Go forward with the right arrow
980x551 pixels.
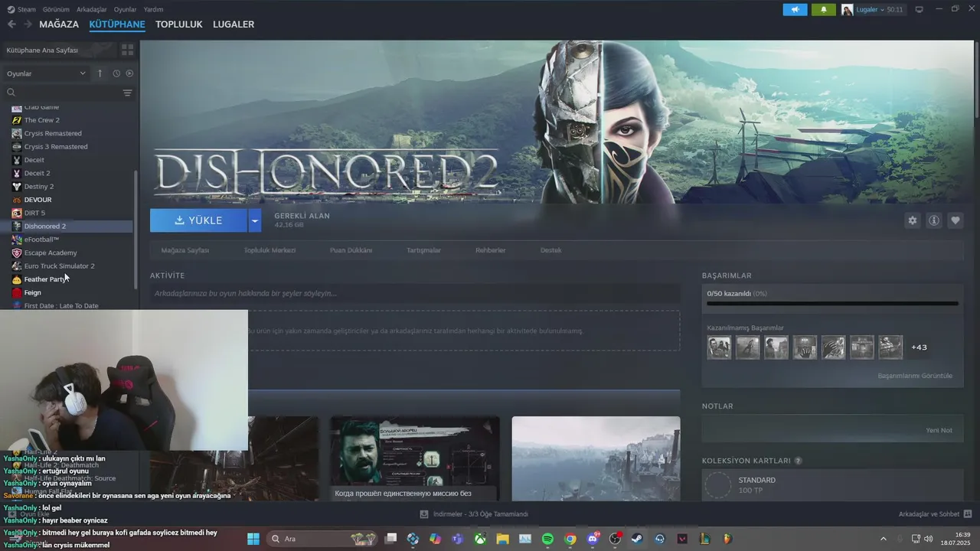coord(28,24)
